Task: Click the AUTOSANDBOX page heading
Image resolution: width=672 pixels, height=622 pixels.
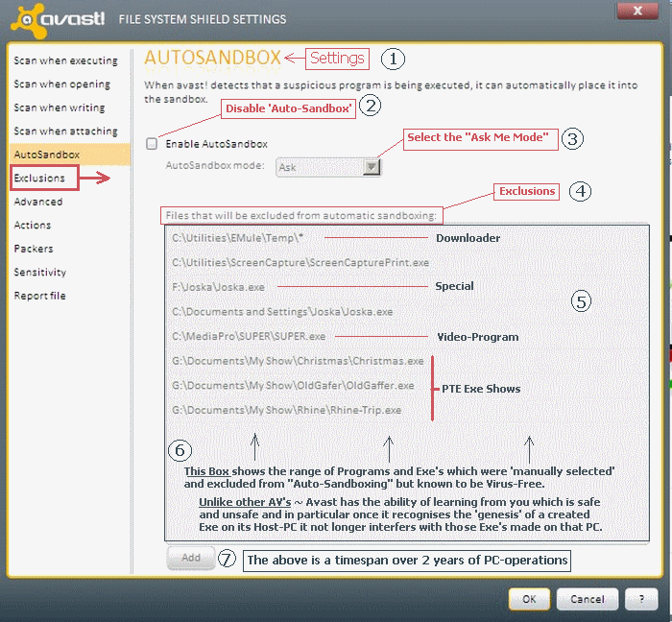Action: click(x=212, y=58)
